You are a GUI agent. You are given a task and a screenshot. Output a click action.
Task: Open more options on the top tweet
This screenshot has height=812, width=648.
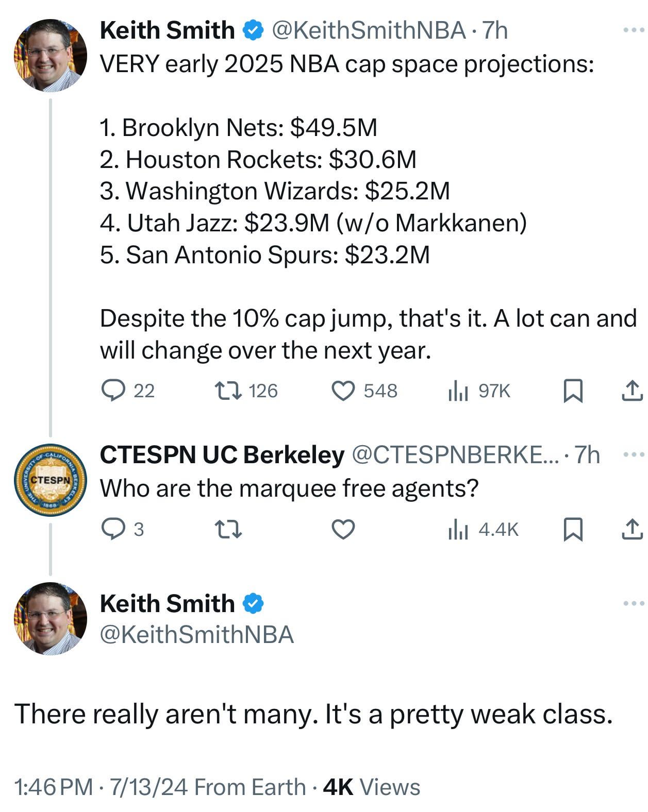tap(634, 31)
